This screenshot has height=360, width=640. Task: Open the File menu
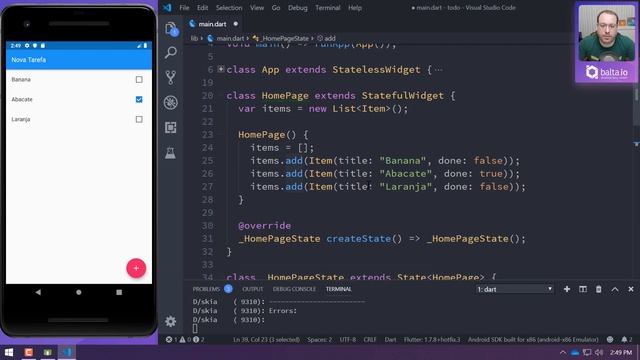click(x=184, y=8)
